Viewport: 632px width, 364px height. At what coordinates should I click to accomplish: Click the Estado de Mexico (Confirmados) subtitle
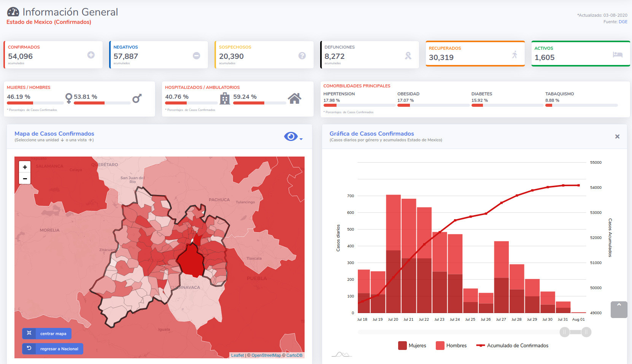click(49, 22)
